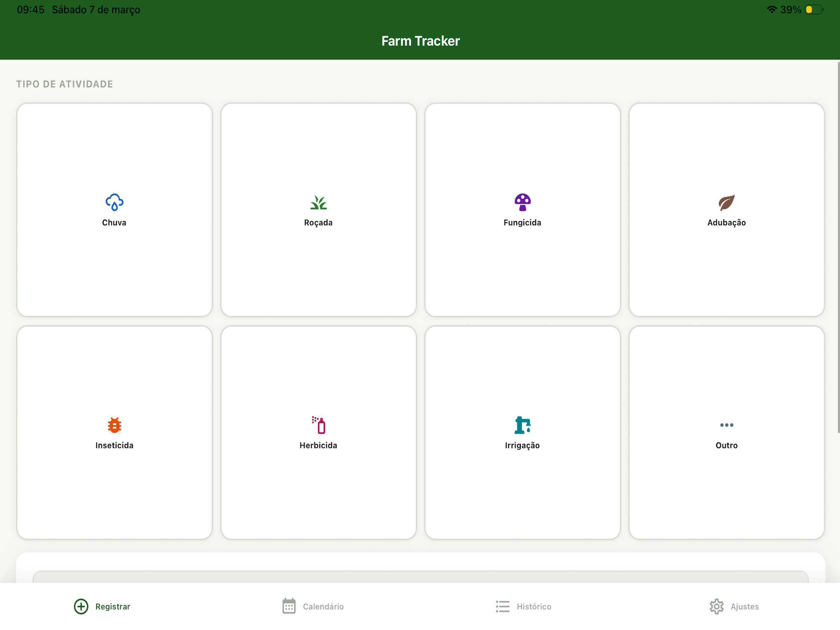Open the Ajustes gear icon
Image resolution: width=840 pixels, height=630 pixels.
[717, 606]
